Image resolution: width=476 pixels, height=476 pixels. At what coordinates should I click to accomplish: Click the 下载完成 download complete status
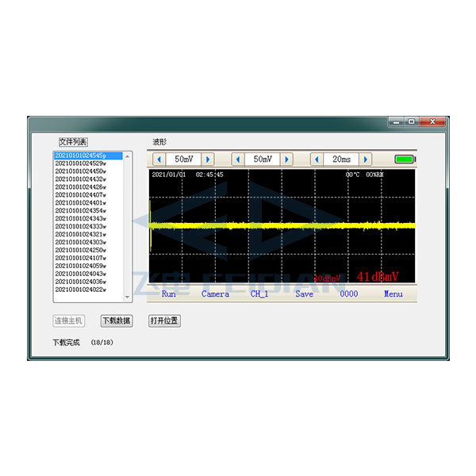tap(66, 343)
